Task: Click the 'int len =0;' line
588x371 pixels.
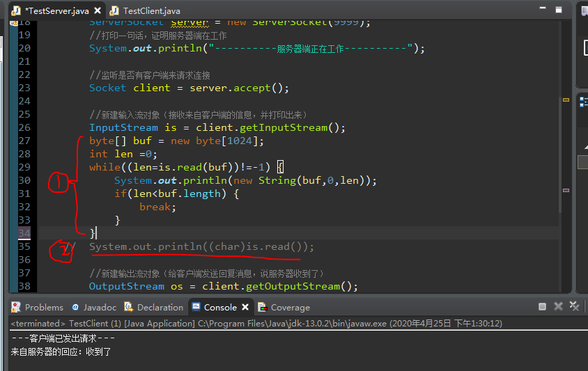Action: (123, 154)
